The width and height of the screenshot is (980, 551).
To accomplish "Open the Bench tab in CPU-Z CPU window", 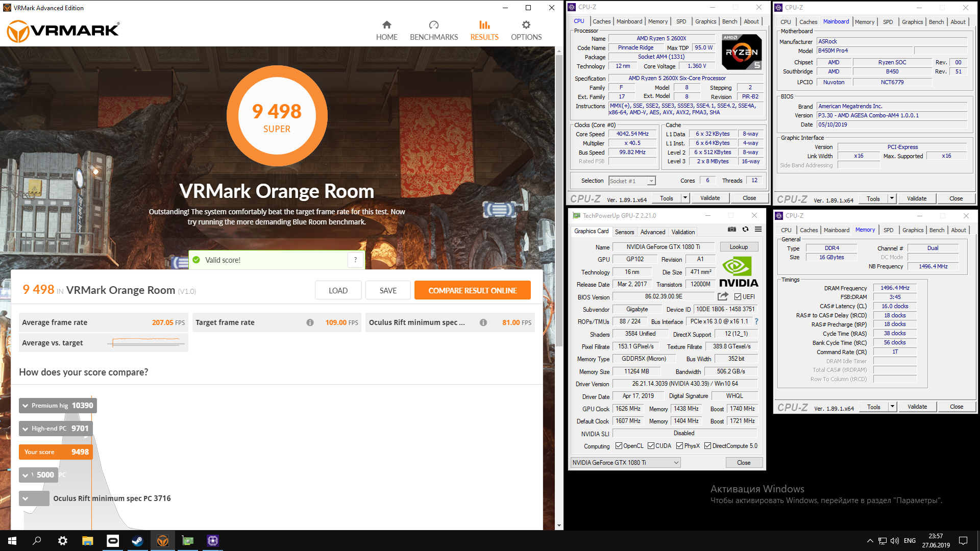I will [729, 21].
